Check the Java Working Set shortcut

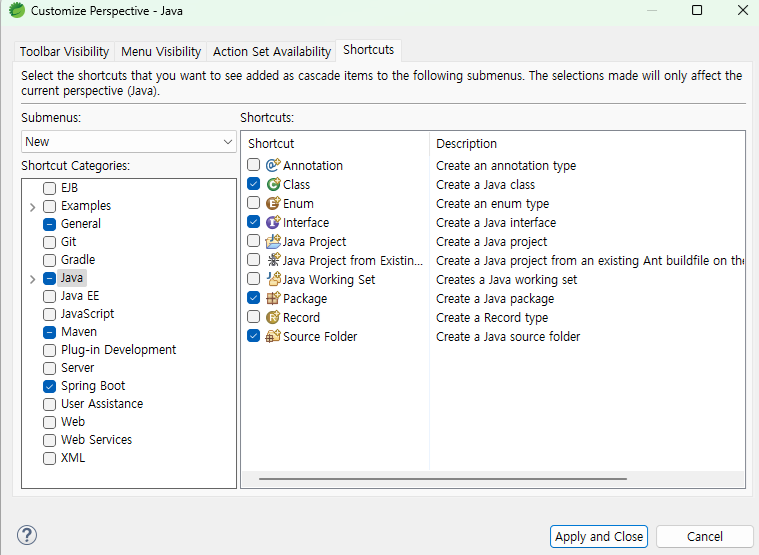coord(254,278)
